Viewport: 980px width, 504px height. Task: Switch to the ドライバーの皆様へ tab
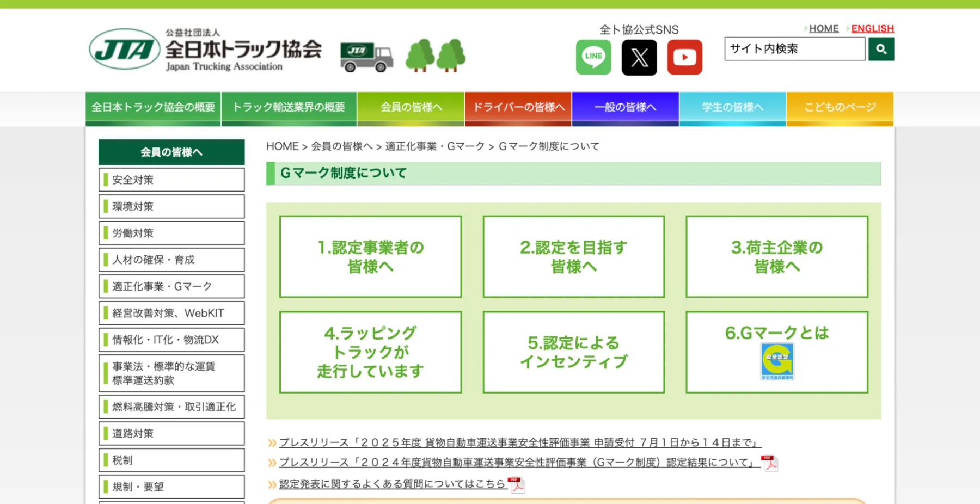(x=518, y=108)
